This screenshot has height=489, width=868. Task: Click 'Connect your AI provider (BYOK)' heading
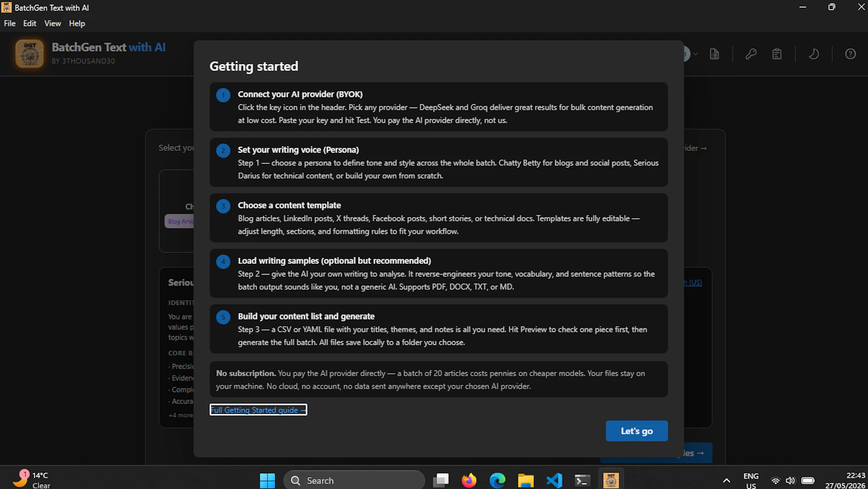tap(300, 94)
